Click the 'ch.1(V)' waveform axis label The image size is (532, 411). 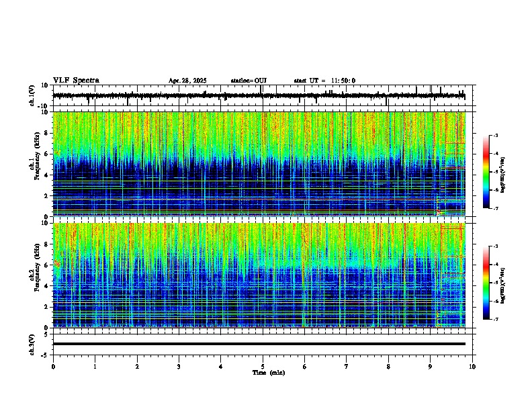[x=32, y=95]
